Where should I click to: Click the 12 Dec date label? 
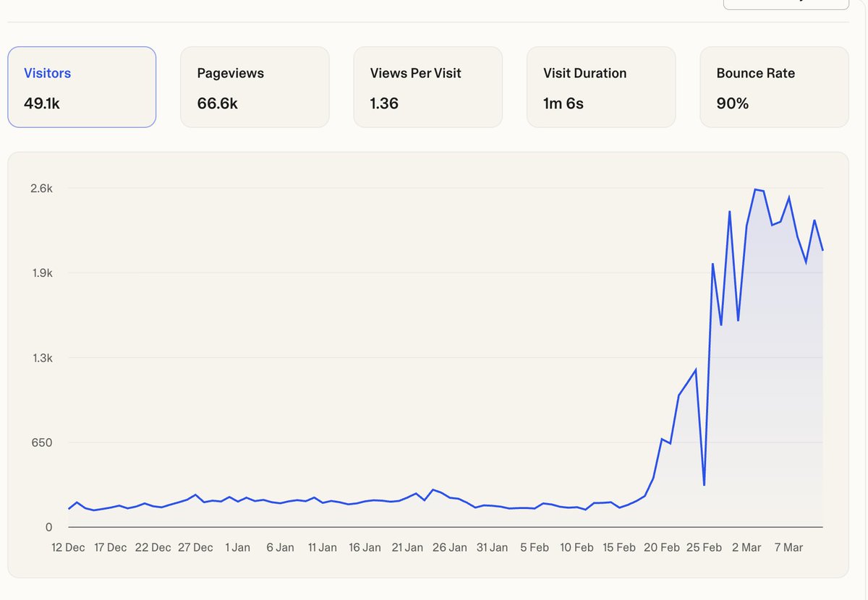click(68, 547)
